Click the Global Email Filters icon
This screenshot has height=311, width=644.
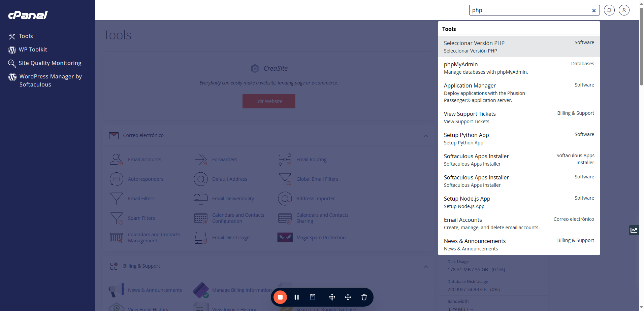click(x=285, y=179)
